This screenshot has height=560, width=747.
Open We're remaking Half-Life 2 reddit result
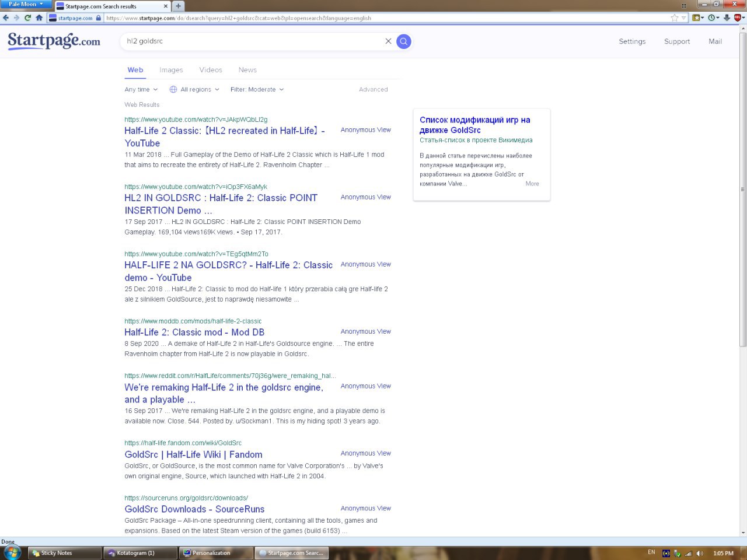tap(224, 393)
